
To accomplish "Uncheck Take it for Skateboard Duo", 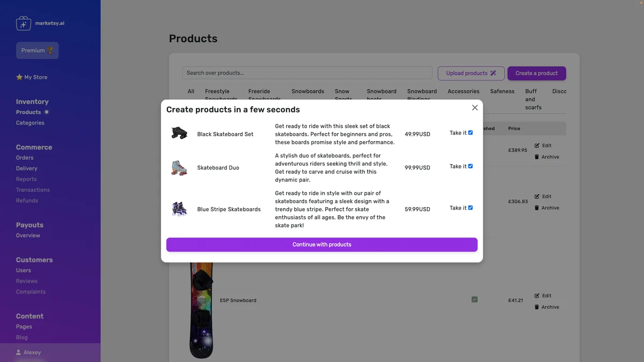I will tap(471, 166).
